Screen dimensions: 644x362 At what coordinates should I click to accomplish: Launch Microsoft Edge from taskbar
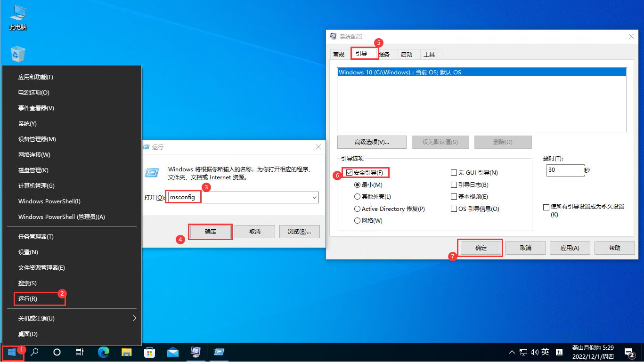click(104, 352)
